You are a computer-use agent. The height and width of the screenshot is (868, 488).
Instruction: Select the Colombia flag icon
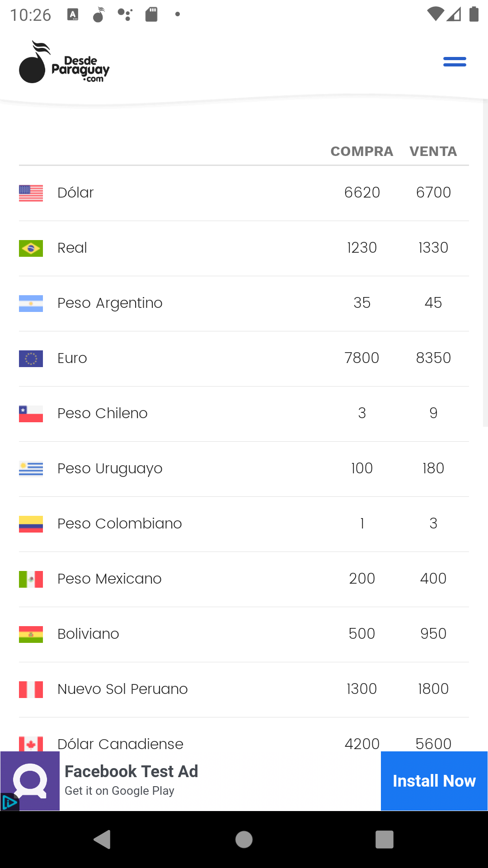[x=31, y=524]
